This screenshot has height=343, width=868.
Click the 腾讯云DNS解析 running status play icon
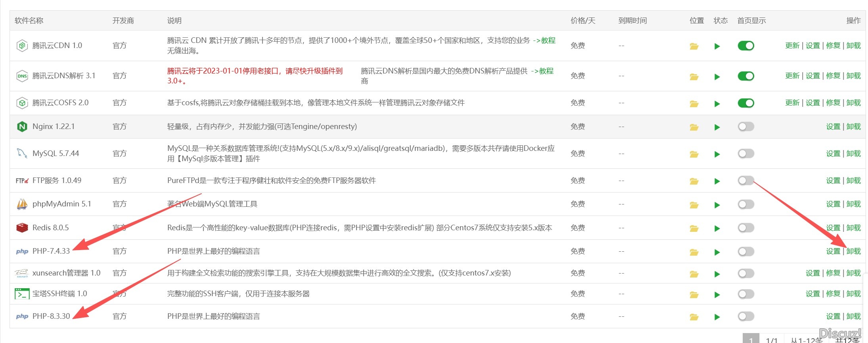pos(717,77)
